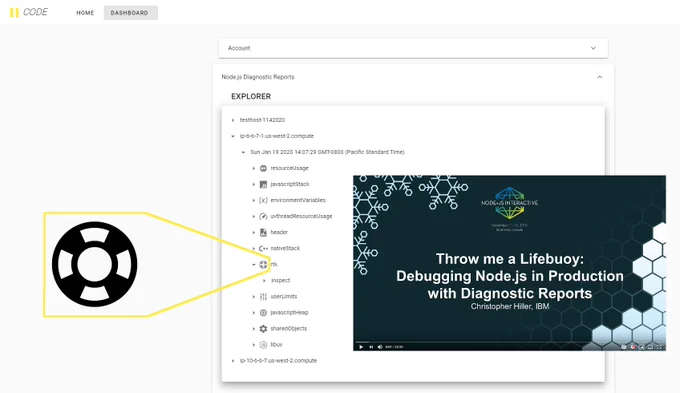Click the javascriptHeap icon
The height and width of the screenshot is (393, 680).
click(x=263, y=313)
